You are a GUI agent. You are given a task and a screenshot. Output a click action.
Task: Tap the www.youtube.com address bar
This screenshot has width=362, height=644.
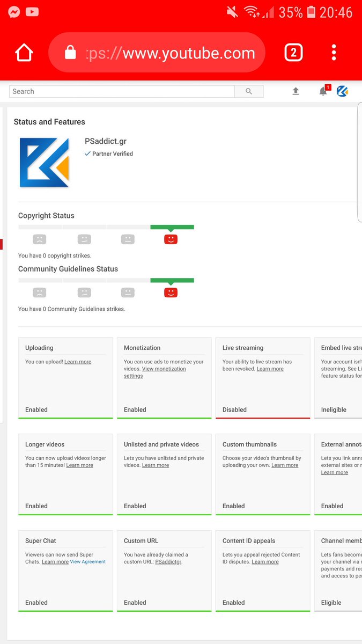point(157,53)
